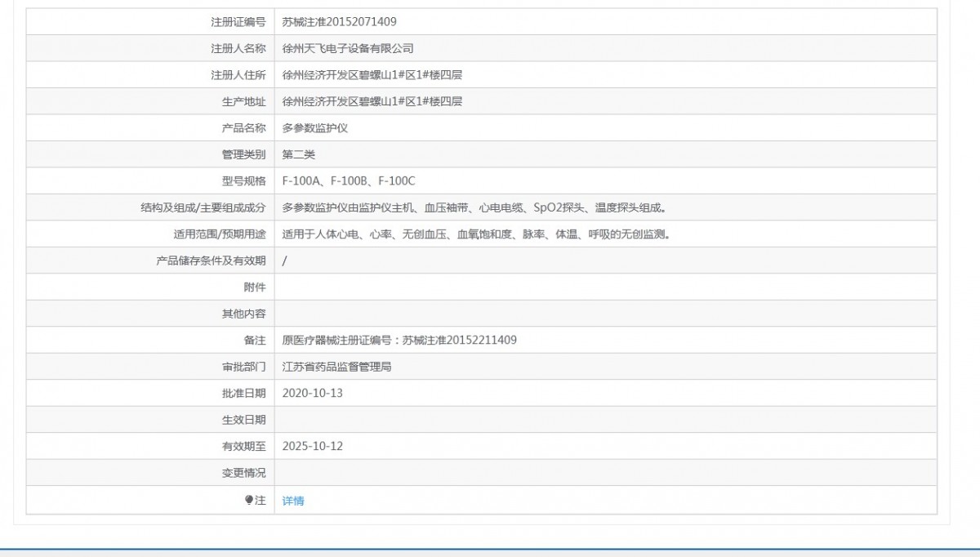
Task: Select registration number 苏械注准20152071409
Action: click(x=340, y=22)
